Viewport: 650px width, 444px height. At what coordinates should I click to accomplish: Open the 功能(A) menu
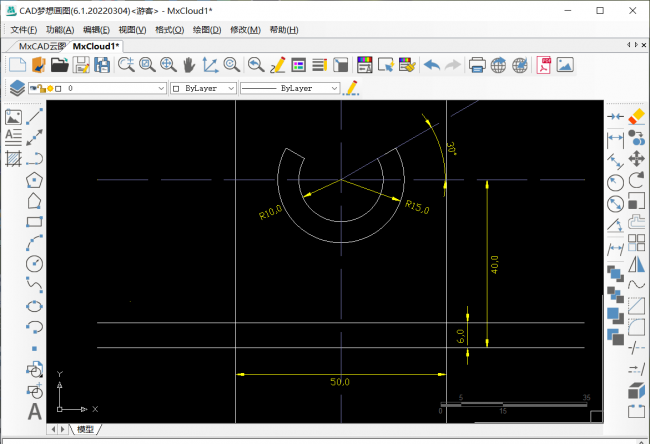pyautogui.click(x=60, y=30)
